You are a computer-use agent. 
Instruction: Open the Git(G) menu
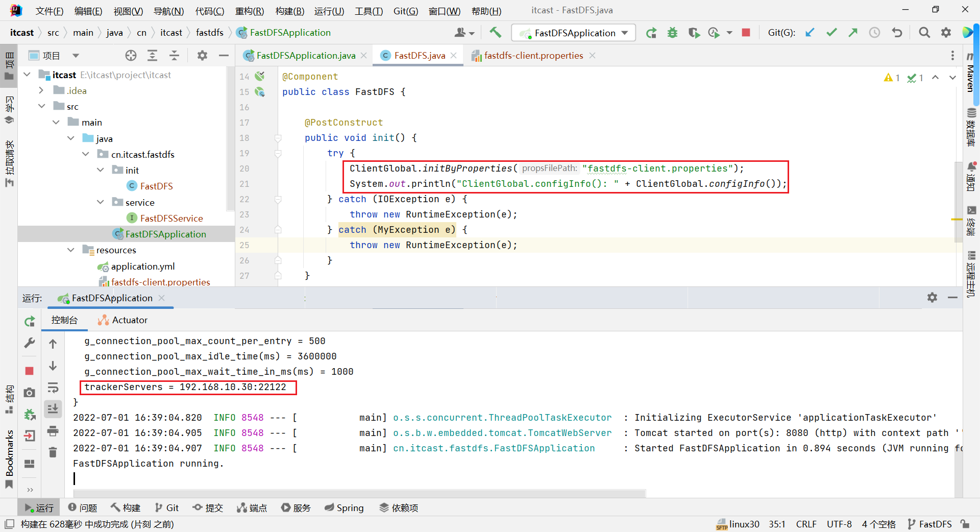pos(406,11)
